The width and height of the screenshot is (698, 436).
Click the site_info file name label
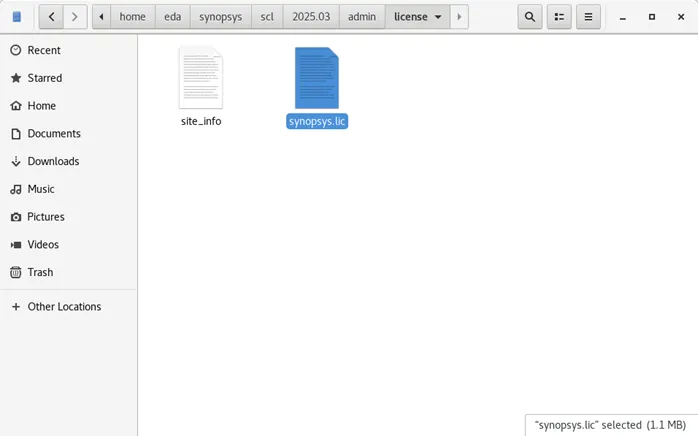(x=201, y=121)
